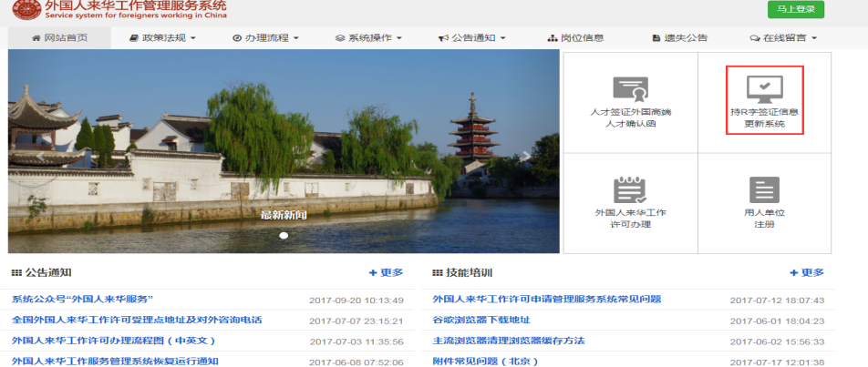The height and width of the screenshot is (367, 868).
Task: Click the document icon beside 遗失公告
Action: tap(656, 38)
